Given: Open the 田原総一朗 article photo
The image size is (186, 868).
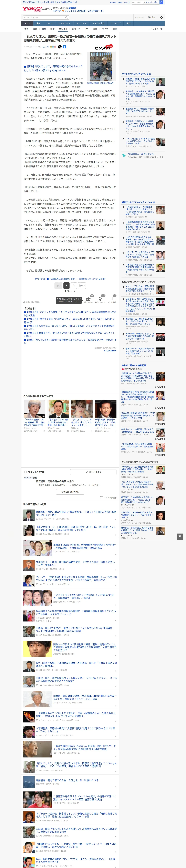Looking at the screenshot, I should tap(101, 67).
